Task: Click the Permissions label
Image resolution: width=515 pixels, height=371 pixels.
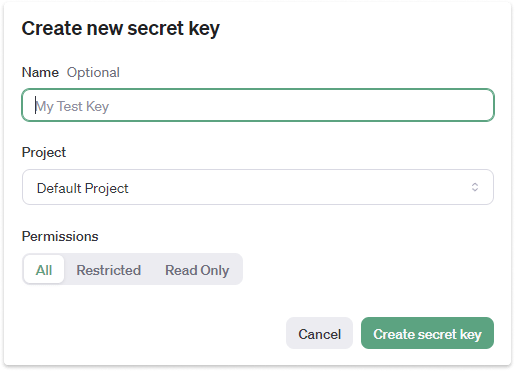Action: click(60, 236)
